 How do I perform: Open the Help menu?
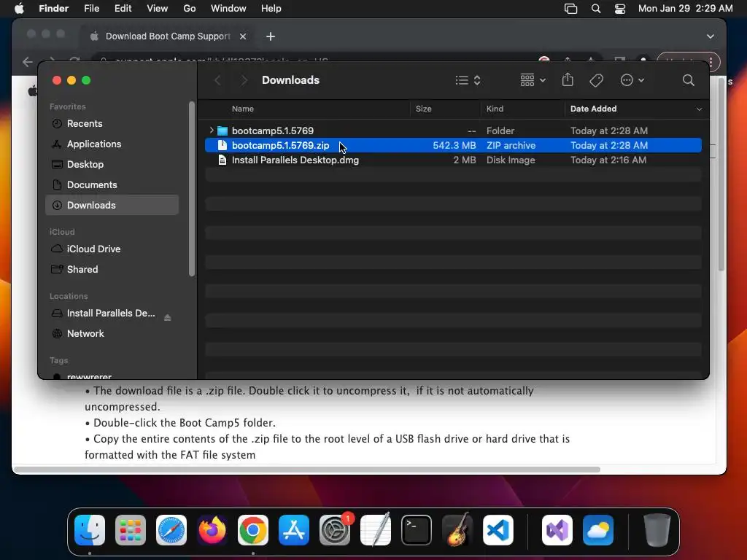(x=271, y=9)
